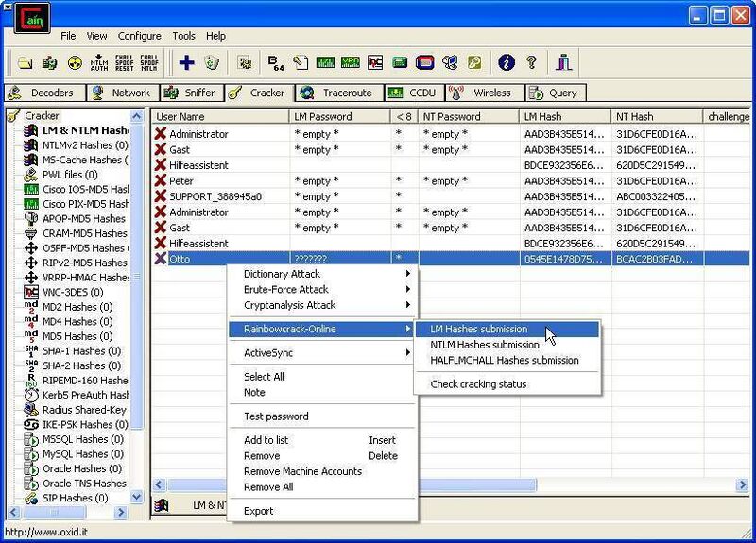This screenshot has height=543, width=756.
Task: Expand the Cryptanalysis Attack submenu
Action: pyautogui.click(x=322, y=305)
